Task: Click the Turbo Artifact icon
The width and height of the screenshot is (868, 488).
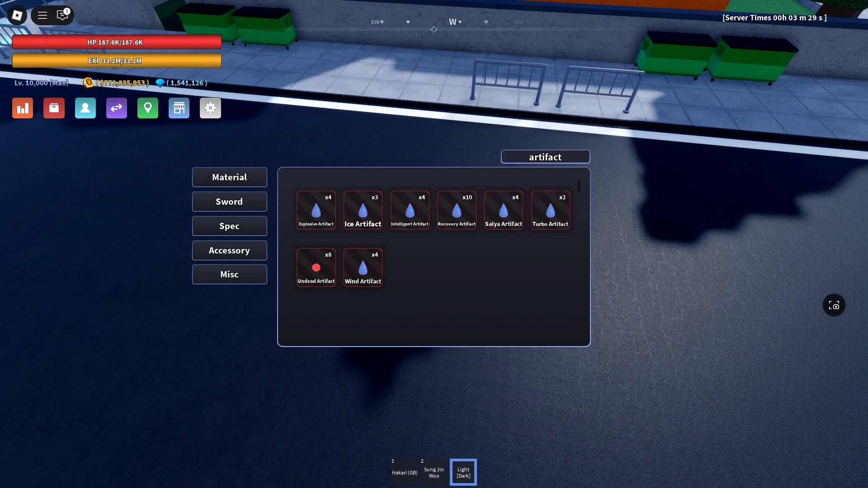Action: click(550, 210)
